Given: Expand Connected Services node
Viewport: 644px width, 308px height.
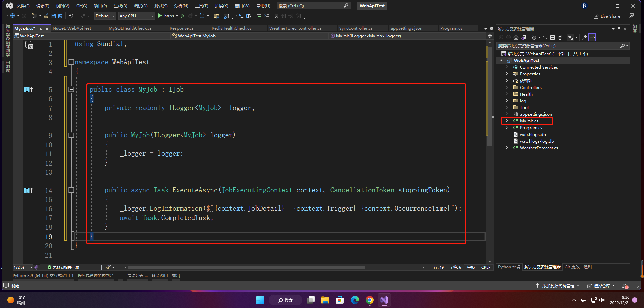Looking at the screenshot, I should pos(507,67).
